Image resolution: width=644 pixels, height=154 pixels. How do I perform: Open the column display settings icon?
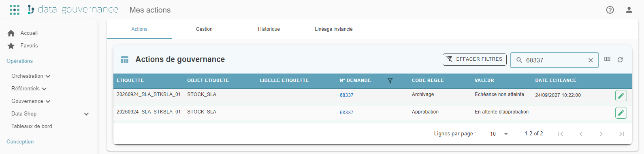click(x=607, y=59)
